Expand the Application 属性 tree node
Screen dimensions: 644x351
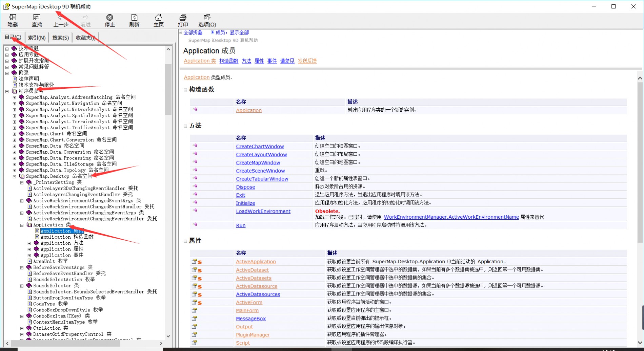click(29, 249)
